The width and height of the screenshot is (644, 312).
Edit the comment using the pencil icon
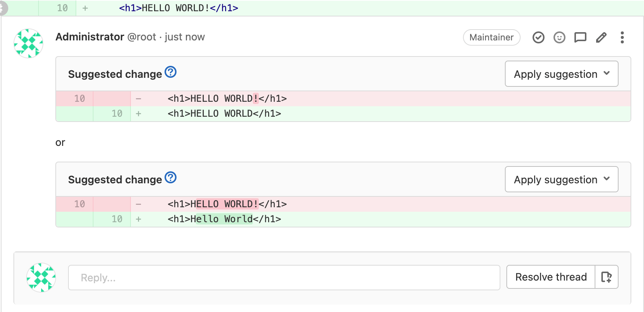[601, 37]
